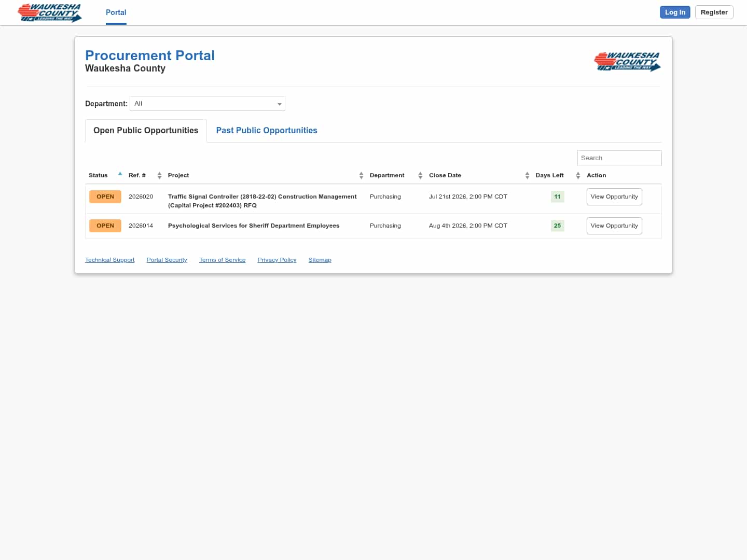Viewport: 747px width, 560px height.
Task: Click reference number 2026014
Action: [141, 226]
